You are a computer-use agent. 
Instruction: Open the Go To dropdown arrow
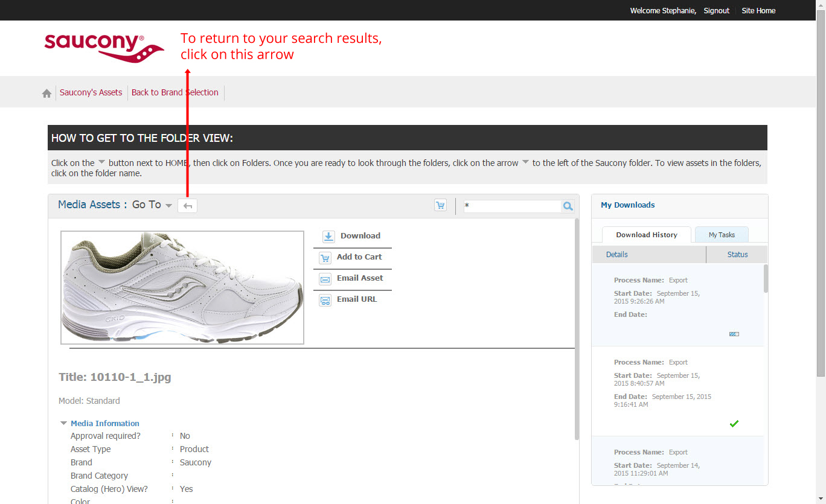coord(168,206)
